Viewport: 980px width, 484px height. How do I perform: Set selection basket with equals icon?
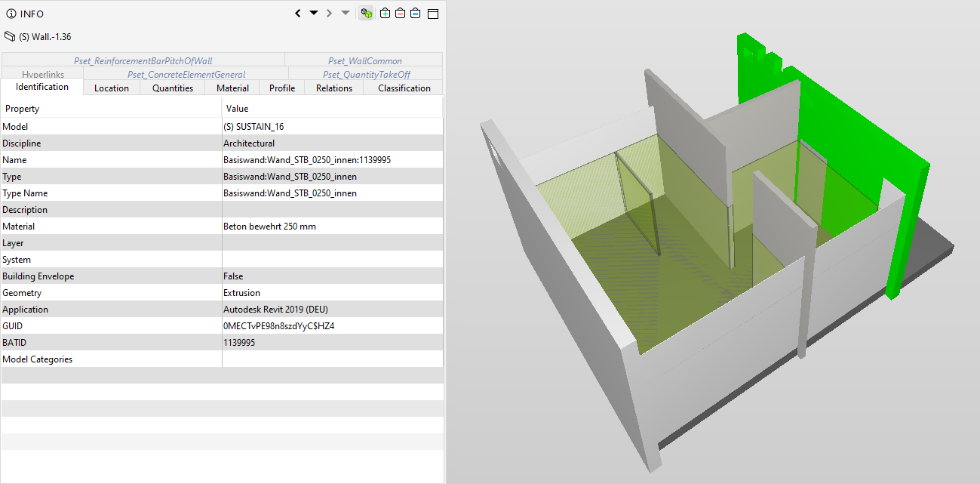[415, 14]
